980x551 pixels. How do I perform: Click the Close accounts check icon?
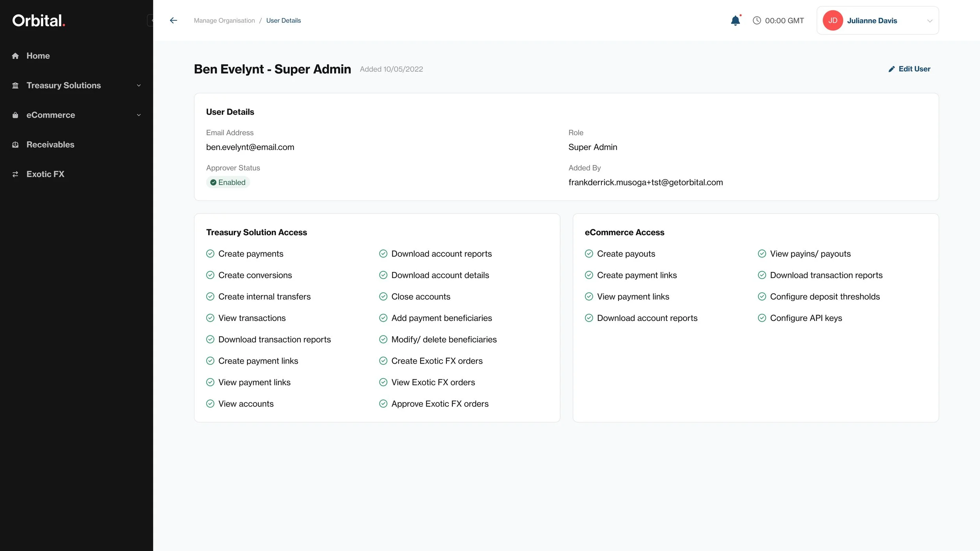(x=383, y=297)
